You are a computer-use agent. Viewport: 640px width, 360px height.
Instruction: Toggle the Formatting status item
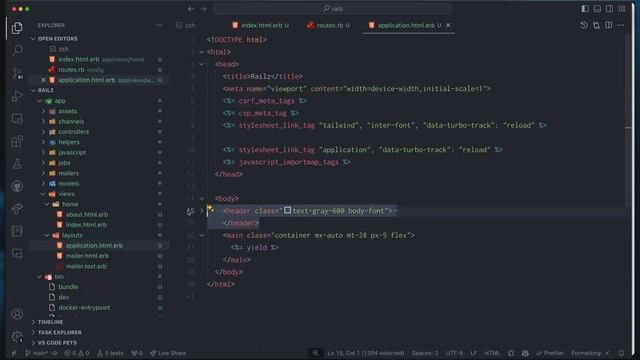(590, 353)
